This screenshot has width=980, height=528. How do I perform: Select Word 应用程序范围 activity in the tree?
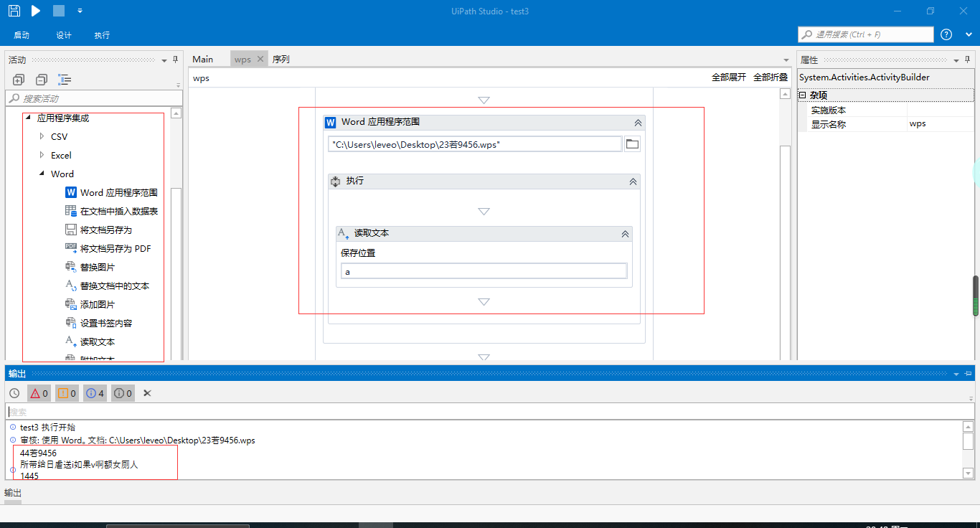click(111, 192)
